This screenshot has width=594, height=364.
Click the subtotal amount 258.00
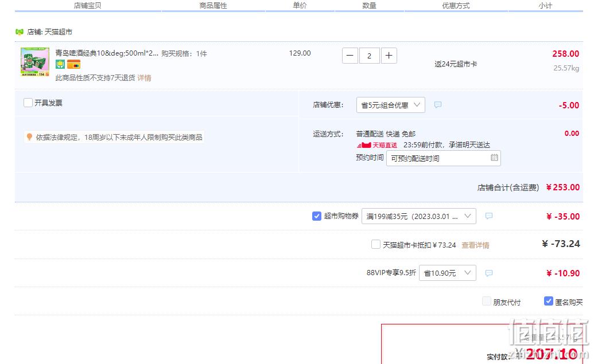tap(565, 54)
